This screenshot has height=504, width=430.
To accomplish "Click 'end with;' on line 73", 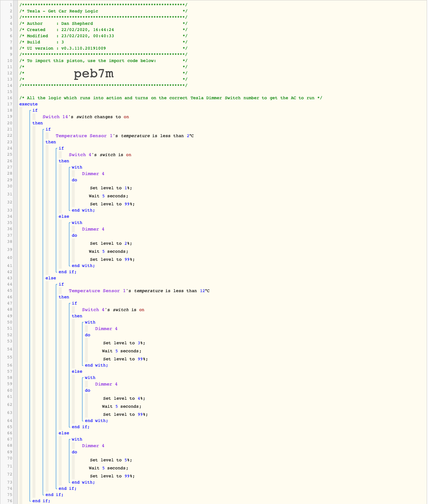I will click(83, 482).
